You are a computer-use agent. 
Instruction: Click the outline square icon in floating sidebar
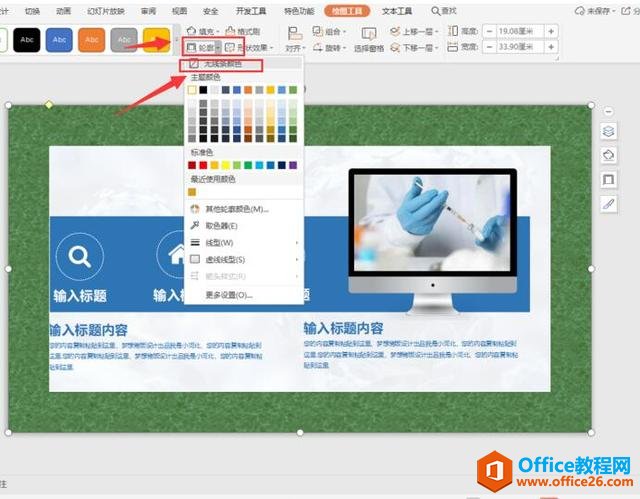(609, 180)
